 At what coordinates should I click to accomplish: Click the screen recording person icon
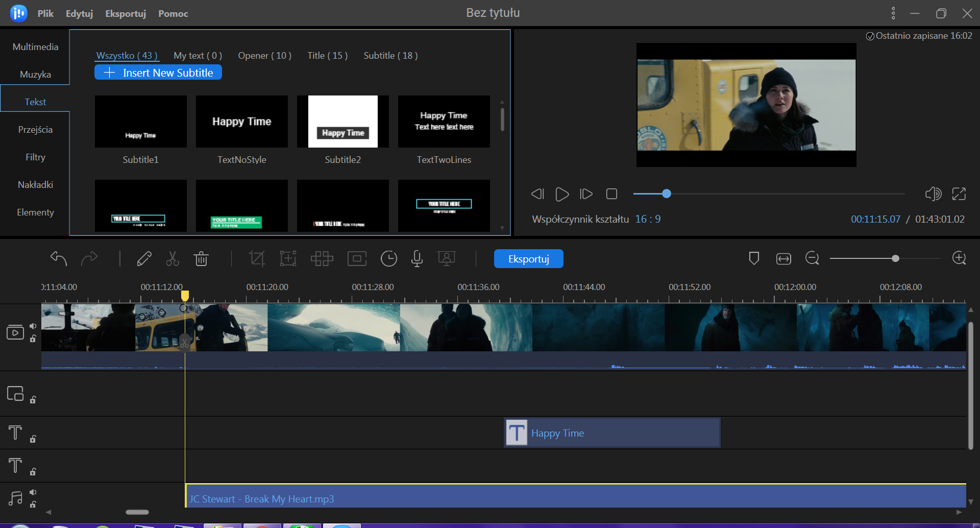(447, 259)
